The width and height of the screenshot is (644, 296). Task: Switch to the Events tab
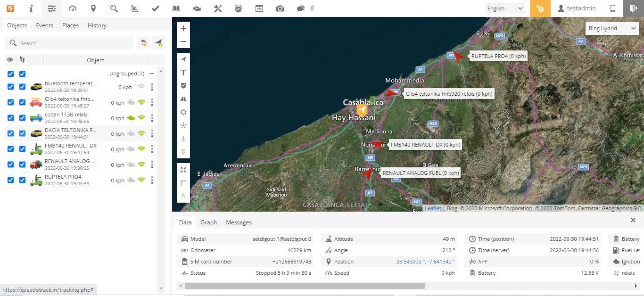click(x=45, y=25)
